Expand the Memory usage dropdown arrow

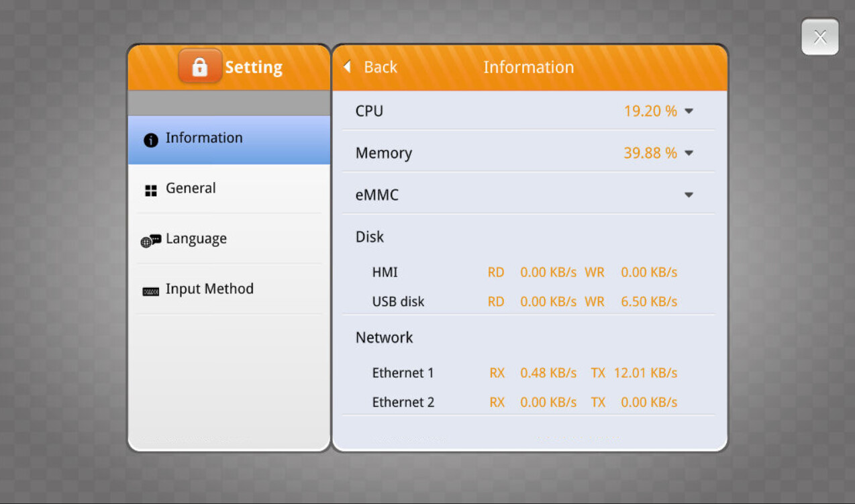[689, 154]
